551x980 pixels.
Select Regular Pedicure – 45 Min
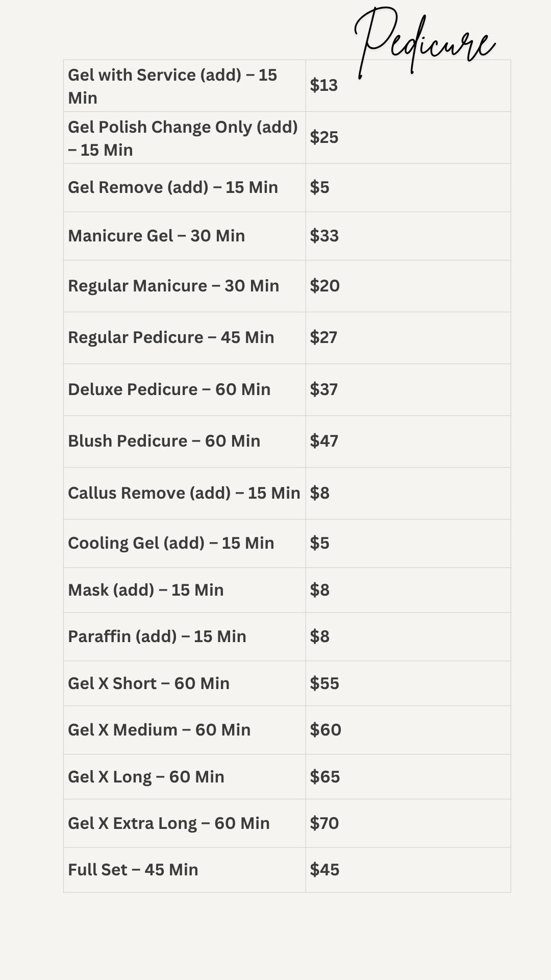(x=171, y=337)
